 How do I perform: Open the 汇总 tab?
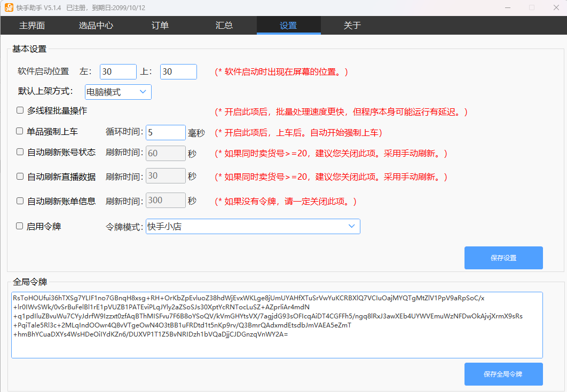click(224, 25)
